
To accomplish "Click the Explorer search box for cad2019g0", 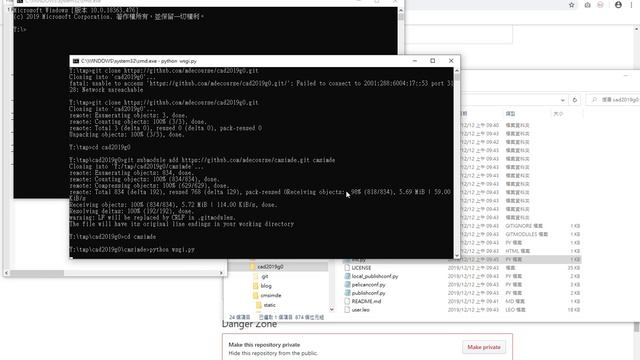I will tap(613, 100).
